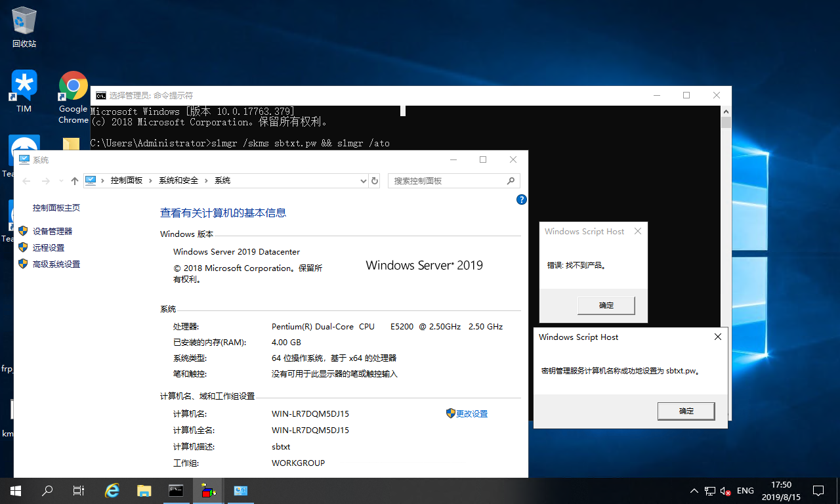This screenshot has width=840, height=504.
Task: Open taskbar search magnifier
Action: coord(47,490)
